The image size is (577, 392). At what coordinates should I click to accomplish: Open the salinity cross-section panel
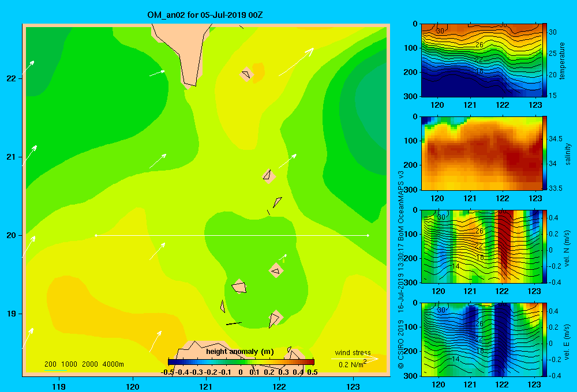(x=482, y=153)
